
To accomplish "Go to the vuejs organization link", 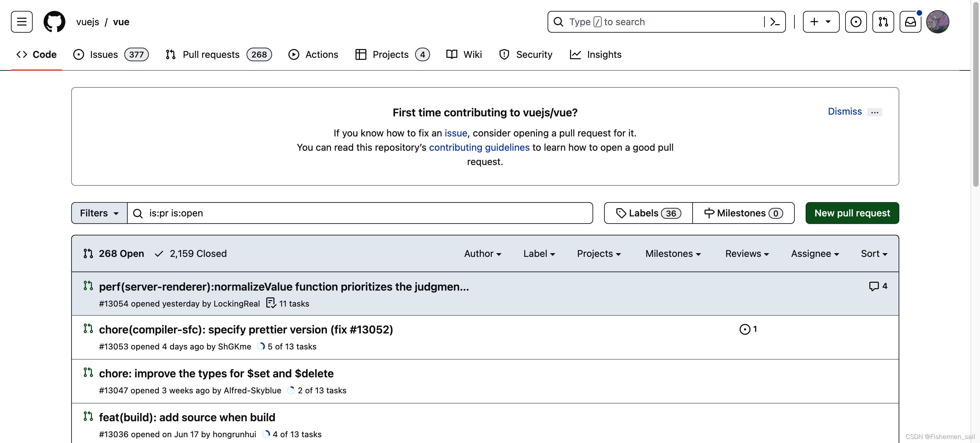I will [88, 22].
